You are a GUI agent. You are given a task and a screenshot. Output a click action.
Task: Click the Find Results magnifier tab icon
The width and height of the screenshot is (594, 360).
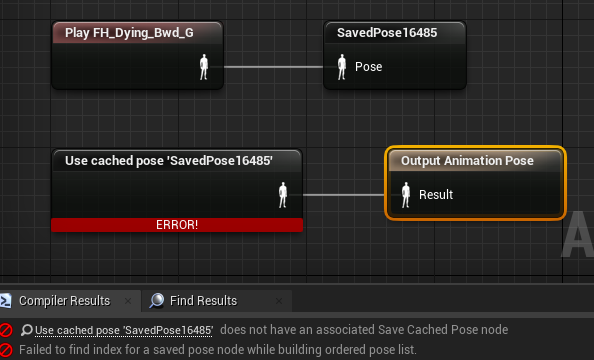point(156,301)
